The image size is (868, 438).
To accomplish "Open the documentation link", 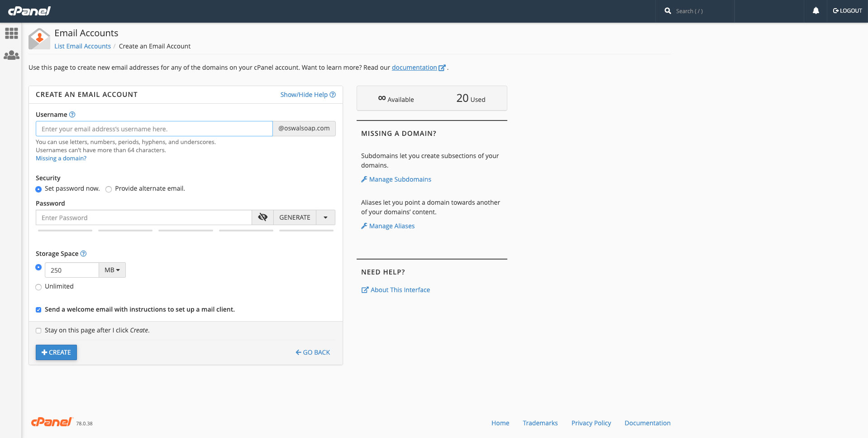I will click(415, 67).
